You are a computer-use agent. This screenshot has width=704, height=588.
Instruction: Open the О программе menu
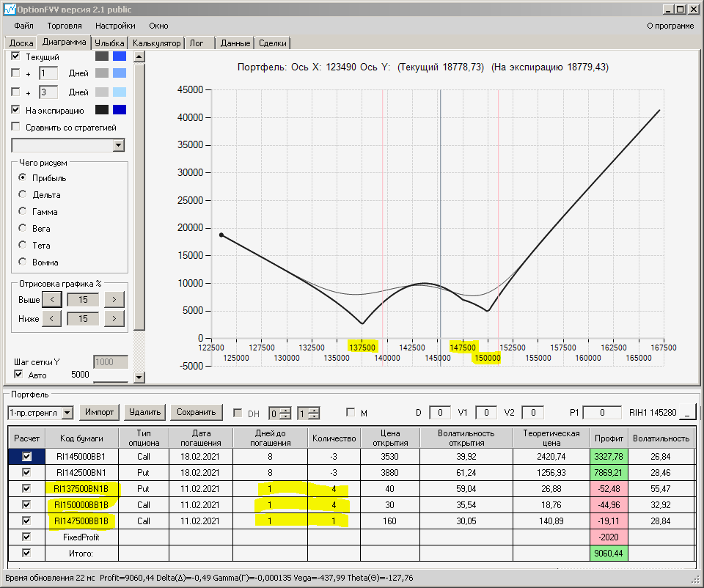click(670, 26)
